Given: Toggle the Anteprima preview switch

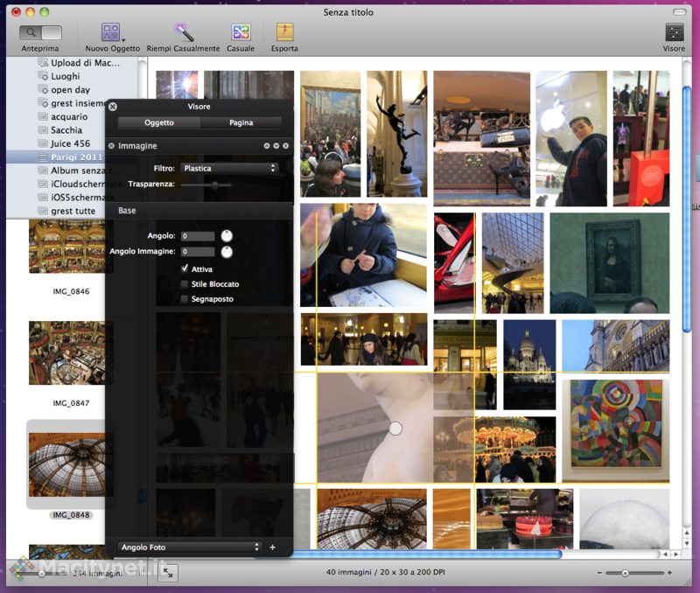Looking at the screenshot, I should [39, 32].
